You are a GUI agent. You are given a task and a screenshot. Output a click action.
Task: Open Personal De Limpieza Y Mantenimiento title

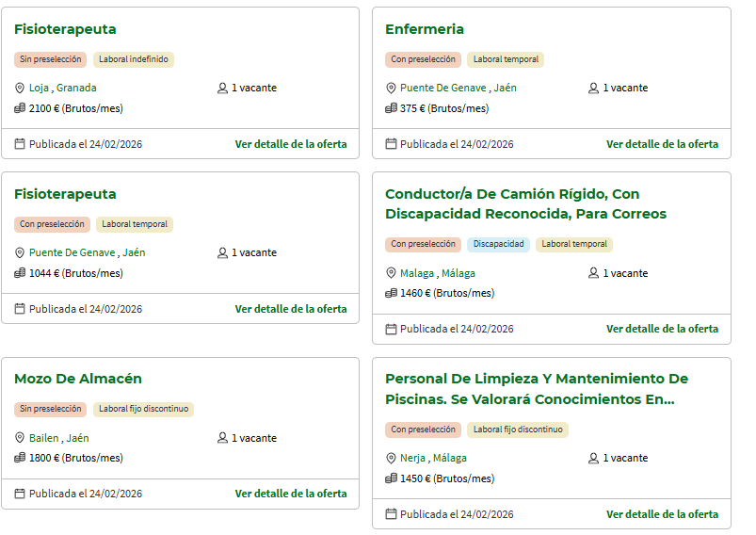[x=537, y=388]
